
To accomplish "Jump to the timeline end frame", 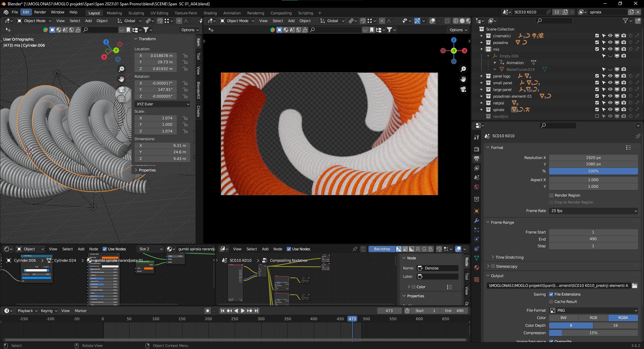I will (x=256, y=311).
